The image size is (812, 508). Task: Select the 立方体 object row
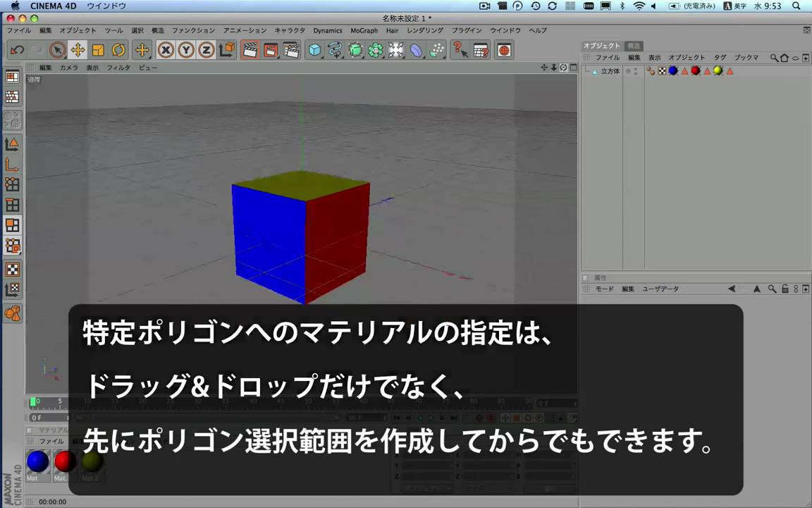[610, 71]
